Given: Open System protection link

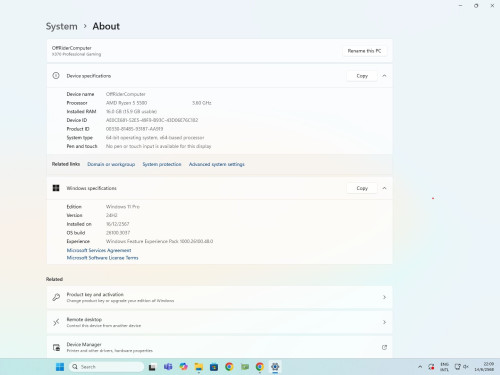Looking at the screenshot, I should (162, 164).
